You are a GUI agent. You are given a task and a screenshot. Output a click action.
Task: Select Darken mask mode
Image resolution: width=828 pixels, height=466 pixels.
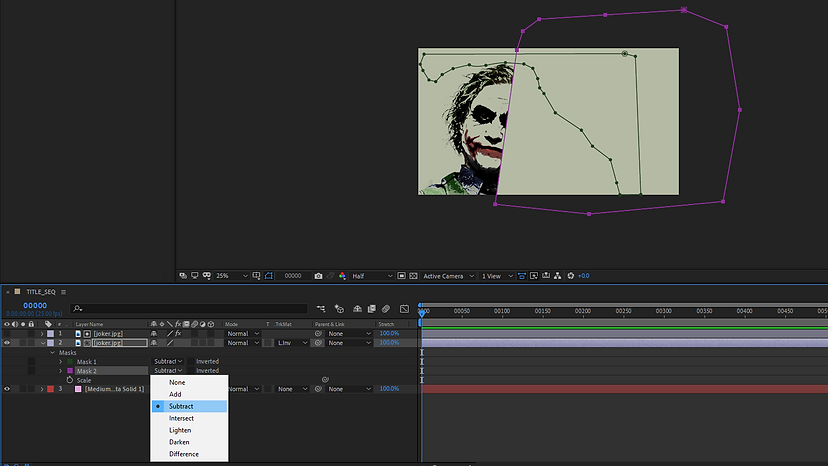pos(189,442)
